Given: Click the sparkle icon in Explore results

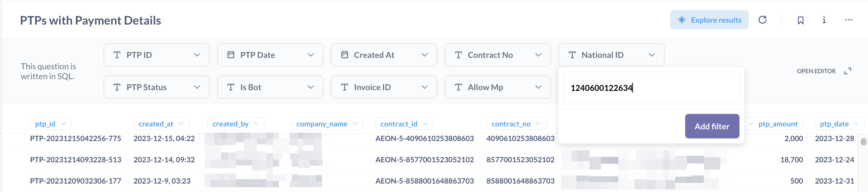Looking at the screenshot, I should (681, 20).
